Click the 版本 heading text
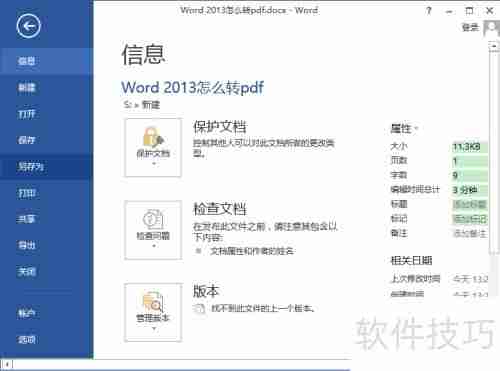500x371 pixels. pyautogui.click(x=206, y=291)
